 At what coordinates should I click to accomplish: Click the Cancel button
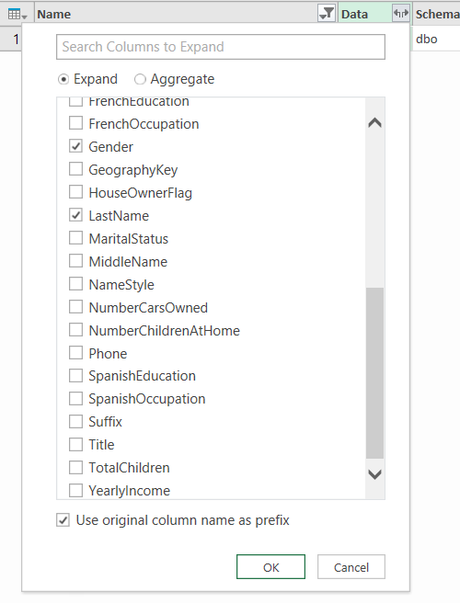pyautogui.click(x=351, y=567)
